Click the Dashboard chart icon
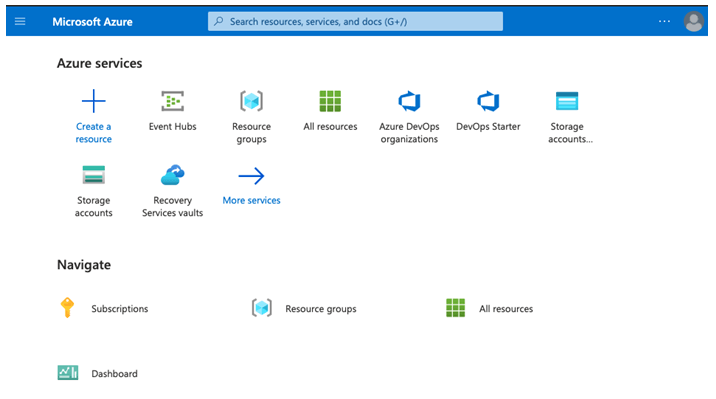 [68, 373]
